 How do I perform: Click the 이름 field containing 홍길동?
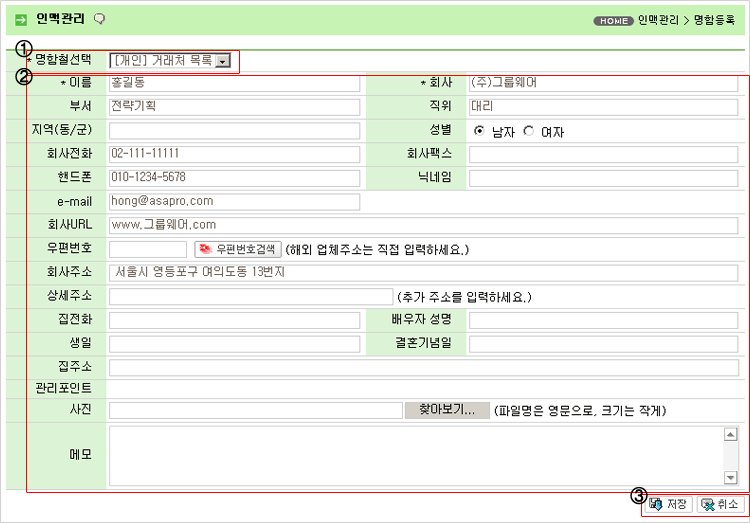point(234,83)
